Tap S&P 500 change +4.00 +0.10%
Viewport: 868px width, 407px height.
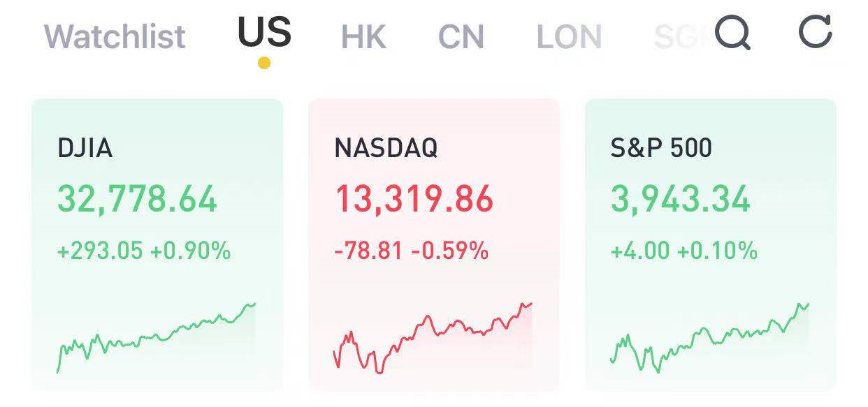click(x=684, y=250)
